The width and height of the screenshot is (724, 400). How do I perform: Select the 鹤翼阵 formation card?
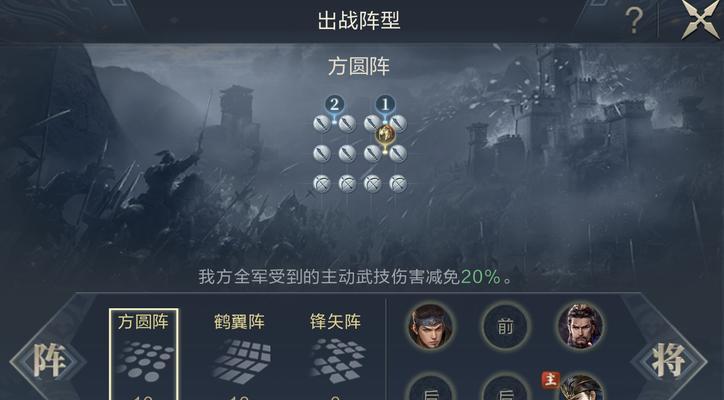pos(239,354)
